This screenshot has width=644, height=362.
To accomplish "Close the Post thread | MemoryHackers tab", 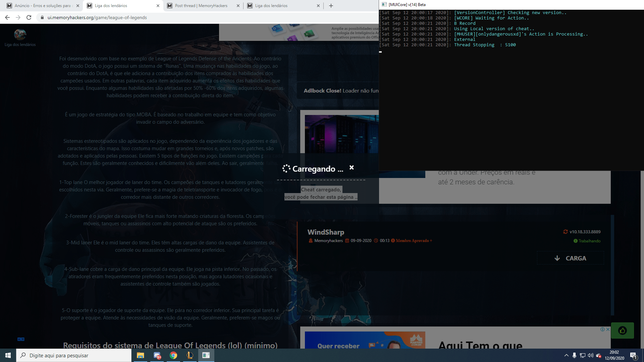I will (x=238, y=6).
